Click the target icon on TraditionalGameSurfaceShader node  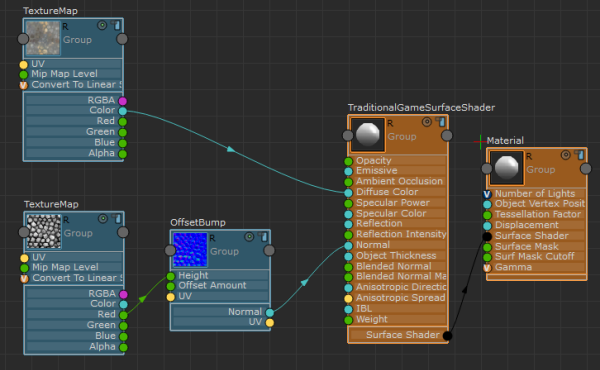point(427,122)
